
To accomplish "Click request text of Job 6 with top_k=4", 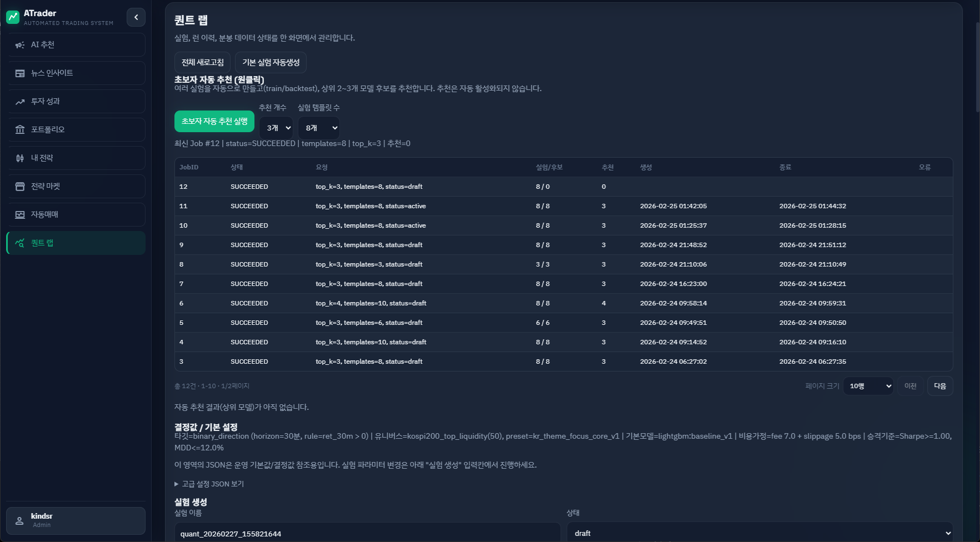I will pyautogui.click(x=371, y=303).
